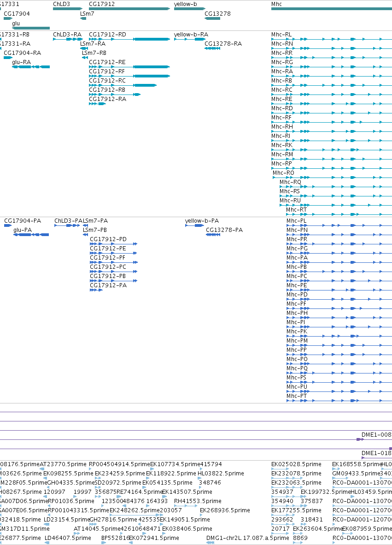Select transcript Mhc-RQ
Screen dimensions: 392x545
click(x=290, y=182)
